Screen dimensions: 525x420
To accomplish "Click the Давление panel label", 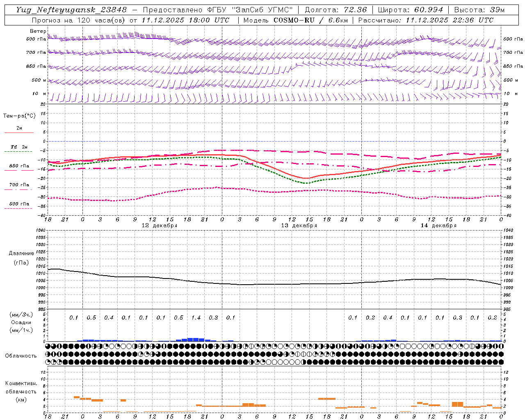I will pos(21,253).
